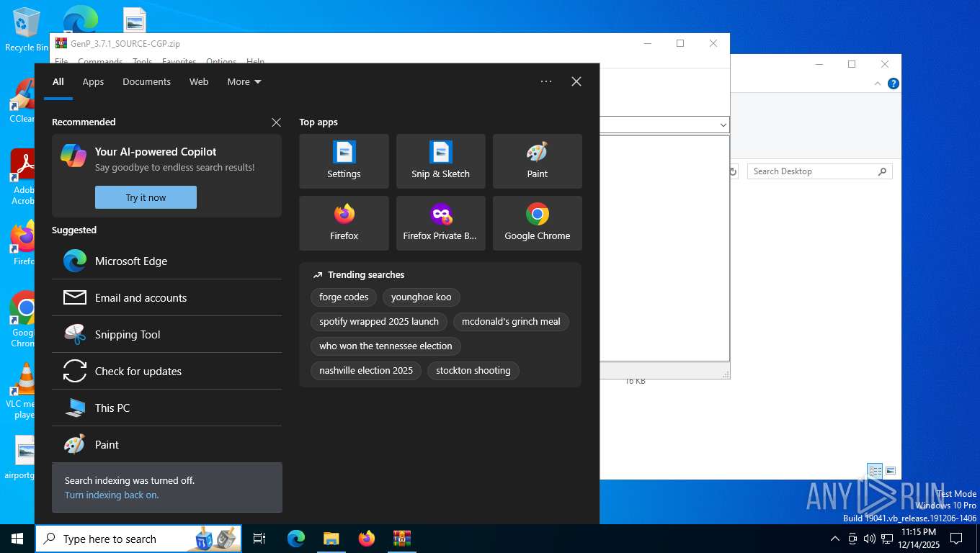The height and width of the screenshot is (553, 980).
Task: Switch to the Web tab
Action: point(199,81)
